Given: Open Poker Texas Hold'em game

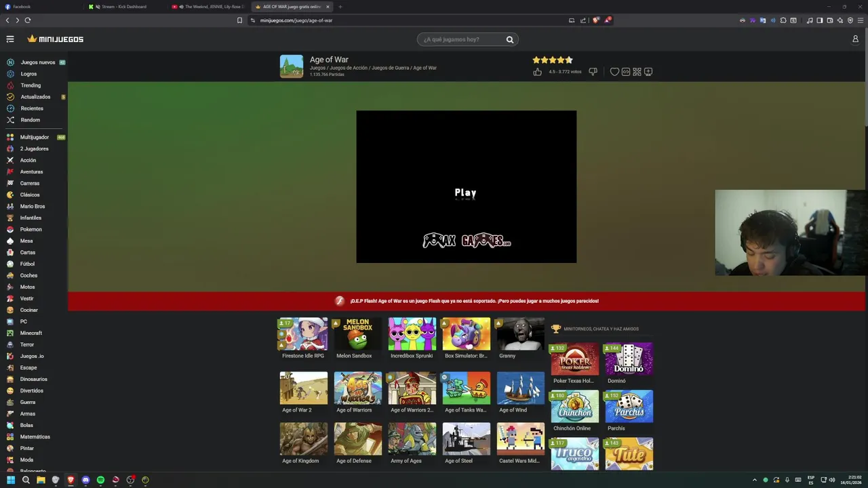Looking at the screenshot, I should (x=574, y=359).
